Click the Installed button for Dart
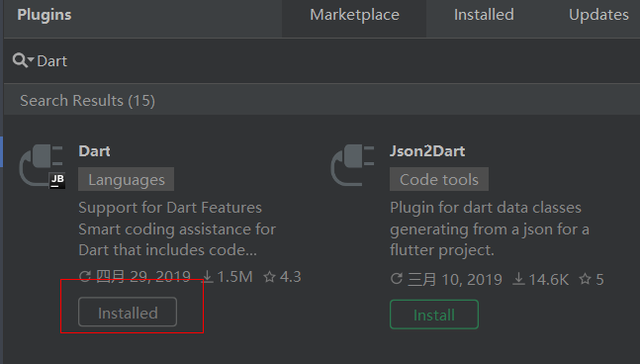 (128, 313)
